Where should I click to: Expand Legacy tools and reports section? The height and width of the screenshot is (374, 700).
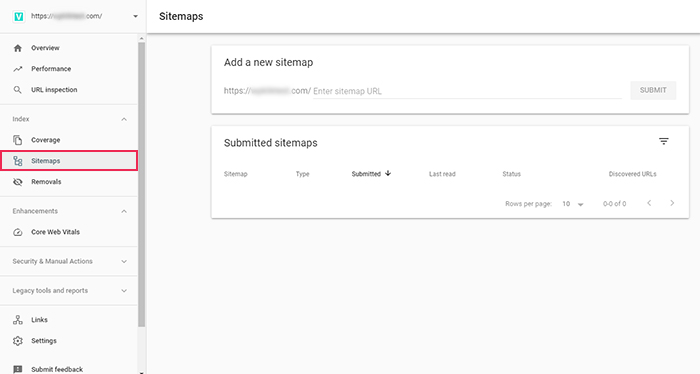point(124,291)
